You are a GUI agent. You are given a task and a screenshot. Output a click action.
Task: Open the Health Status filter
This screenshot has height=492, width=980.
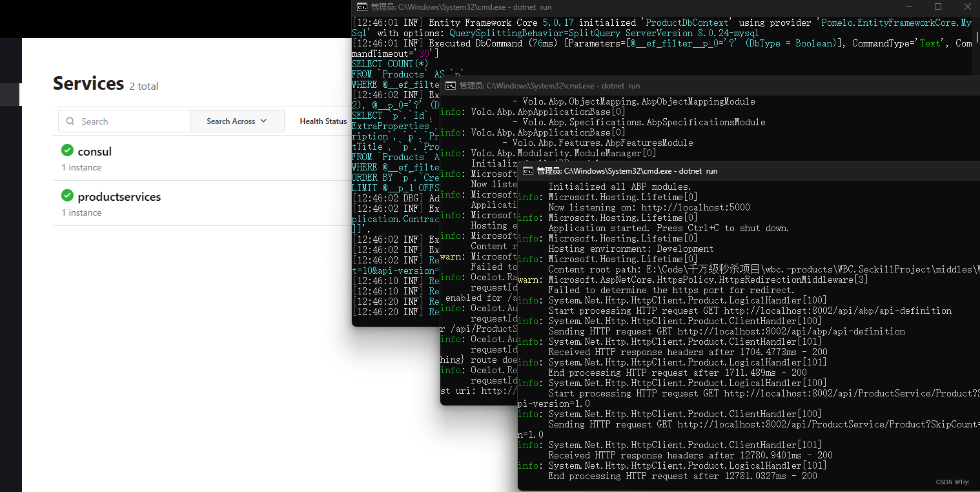[323, 121]
